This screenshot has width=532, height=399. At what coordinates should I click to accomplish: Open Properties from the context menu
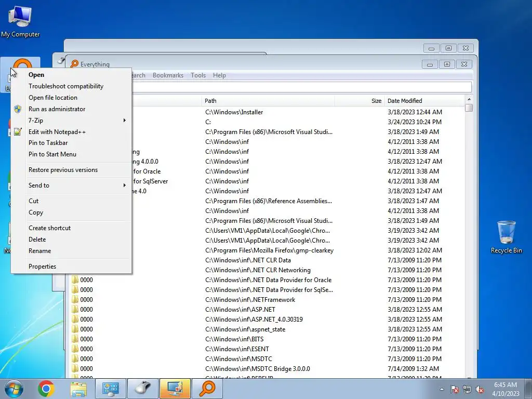[71, 267]
